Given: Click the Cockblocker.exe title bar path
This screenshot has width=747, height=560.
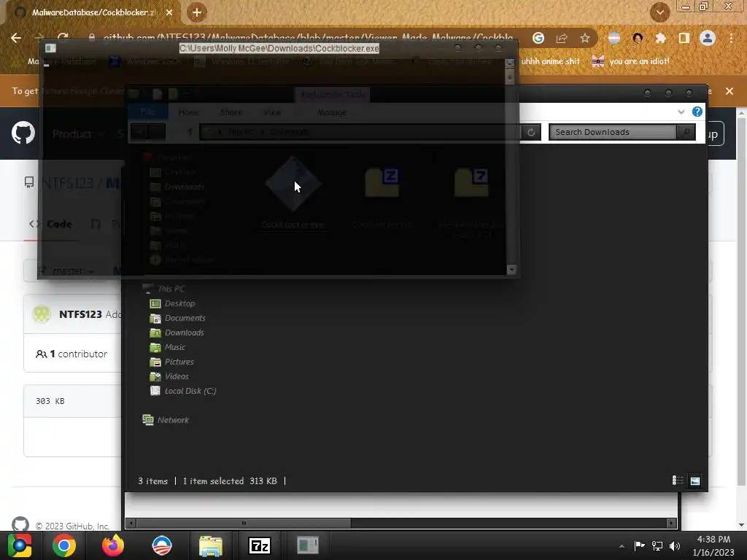Looking at the screenshot, I should (279, 49).
